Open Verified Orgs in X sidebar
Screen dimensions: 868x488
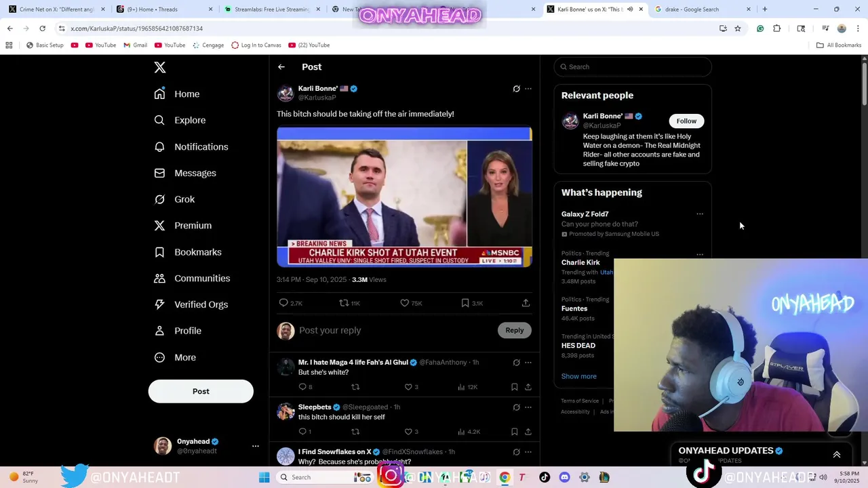pos(191,304)
